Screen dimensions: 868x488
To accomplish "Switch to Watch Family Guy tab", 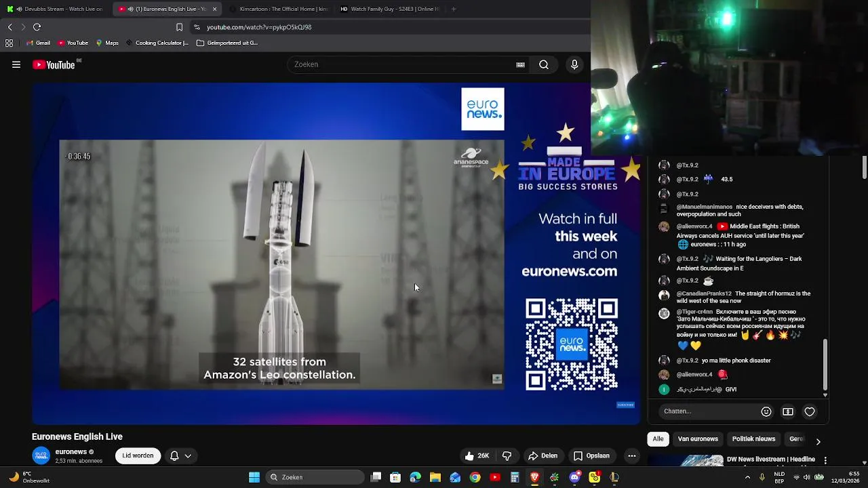I will tap(389, 9).
